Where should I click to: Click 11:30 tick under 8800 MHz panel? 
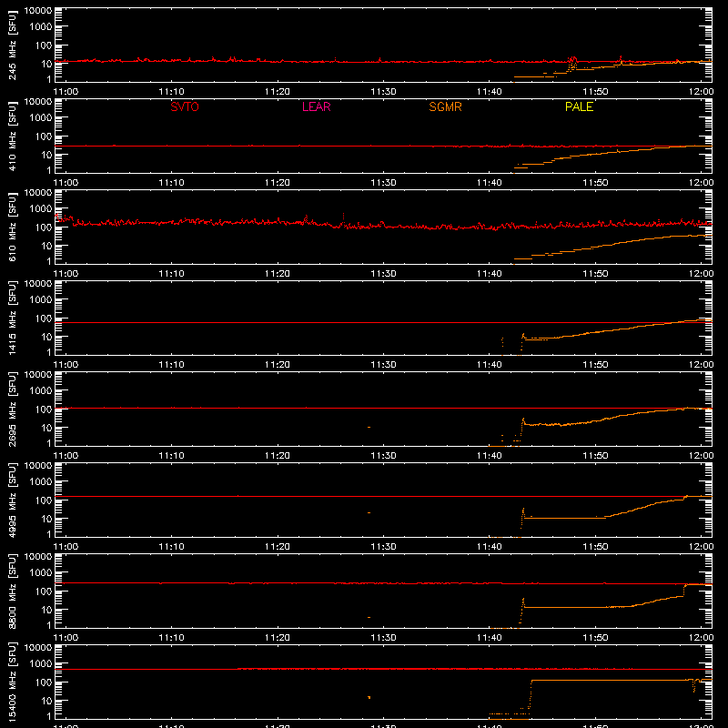point(383,638)
